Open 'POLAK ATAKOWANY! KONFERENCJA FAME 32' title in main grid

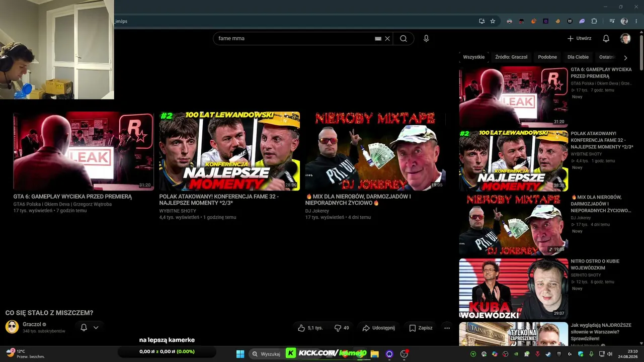point(219,200)
